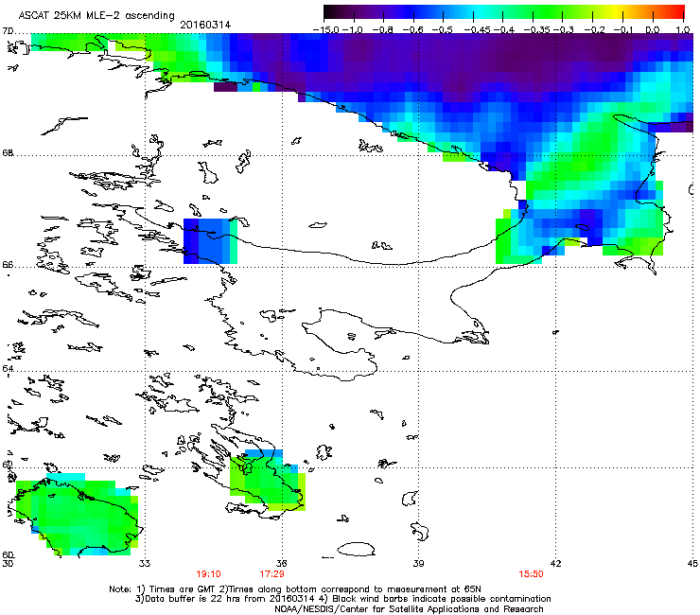Click the color bar label -0.45
Image resolution: width=700 pixels, height=615 pixels.
tap(477, 30)
